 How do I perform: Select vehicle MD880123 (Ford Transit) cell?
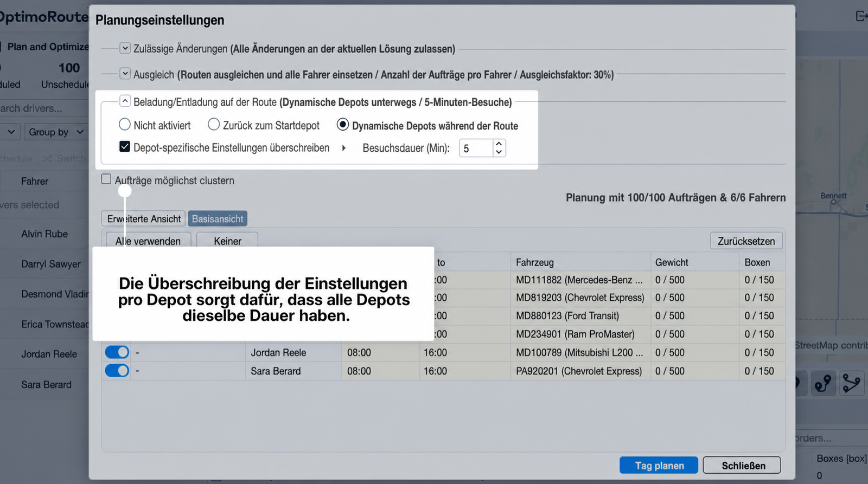580,315
